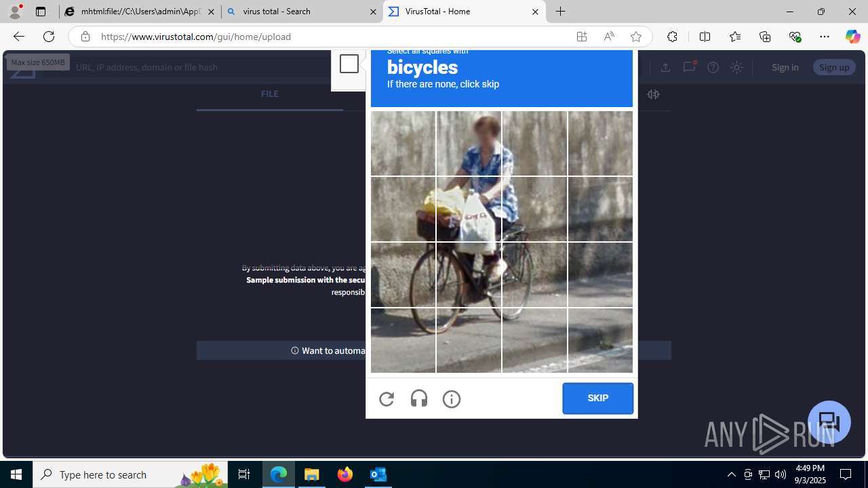
Task: Open Windows notification center
Action: pos(846,474)
